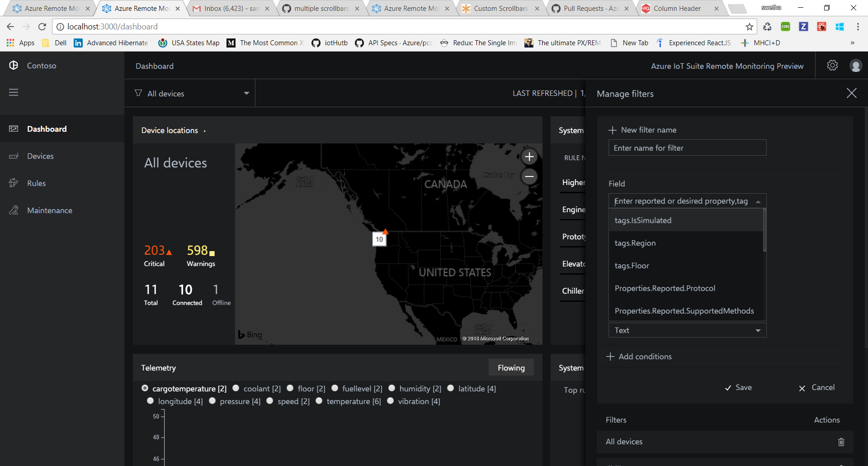Open the Rules section icon

(x=14, y=183)
